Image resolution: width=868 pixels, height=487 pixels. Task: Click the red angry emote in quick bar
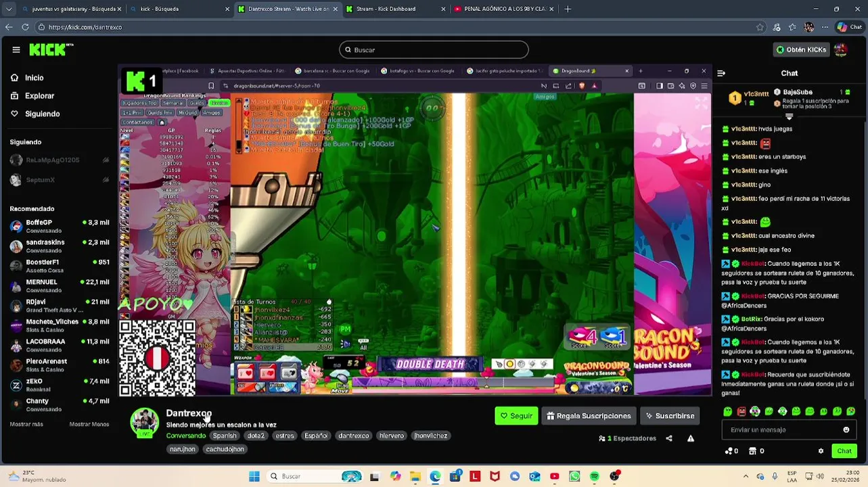741,411
